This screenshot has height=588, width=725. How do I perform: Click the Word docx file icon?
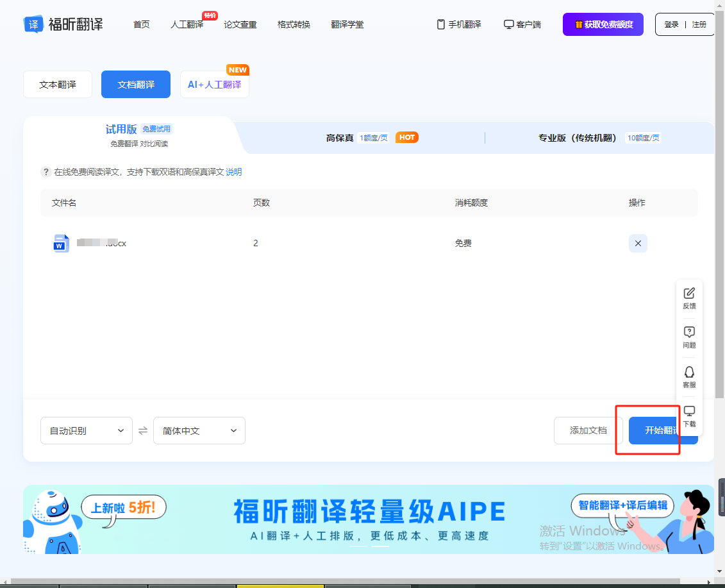[61, 243]
